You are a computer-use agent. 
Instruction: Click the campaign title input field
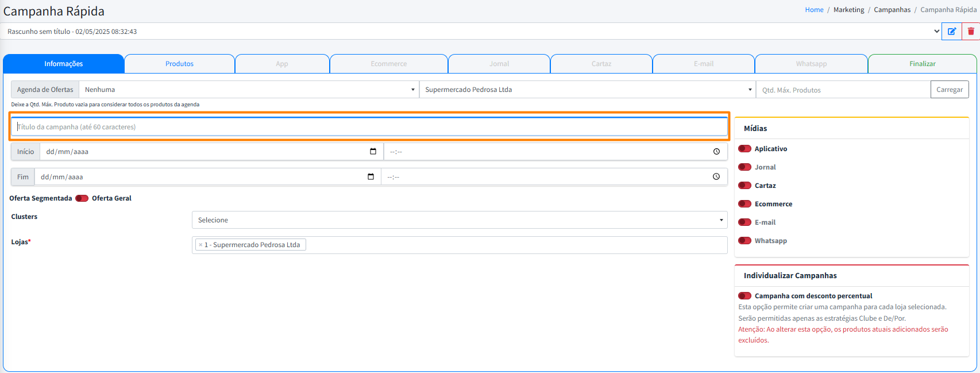click(x=369, y=127)
